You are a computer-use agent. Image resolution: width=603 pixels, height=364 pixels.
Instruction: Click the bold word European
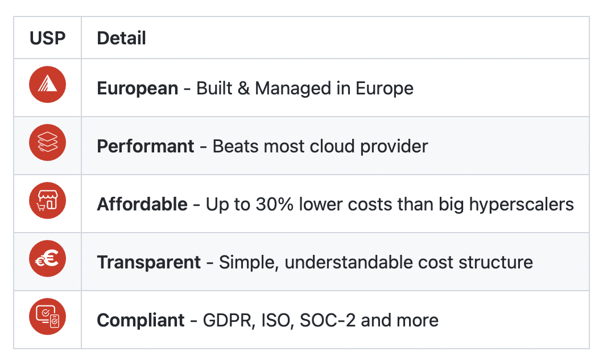click(x=138, y=89)
